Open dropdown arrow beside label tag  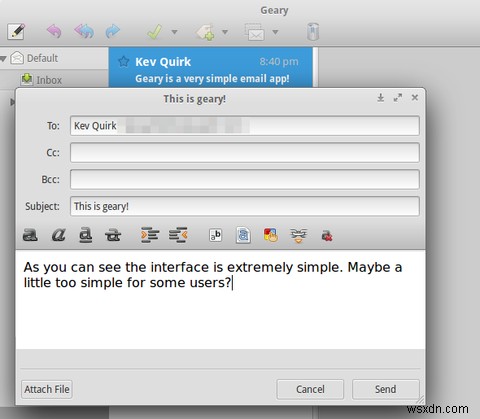[x=225, y=32]
